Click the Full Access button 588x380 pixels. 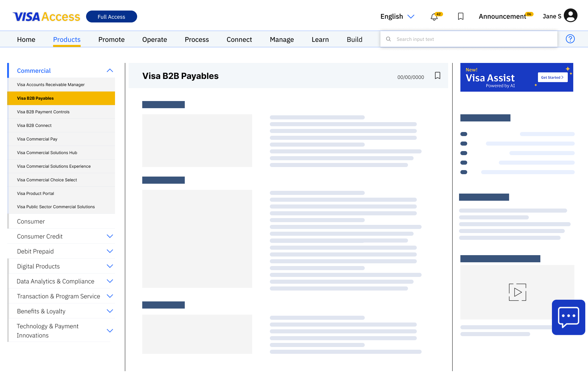point(112,17)
